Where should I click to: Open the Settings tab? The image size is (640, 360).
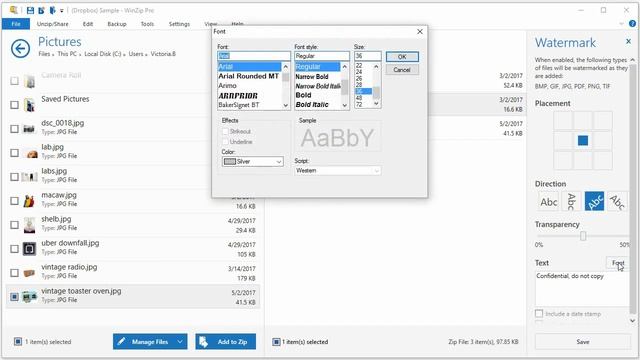tap(179, 24)
